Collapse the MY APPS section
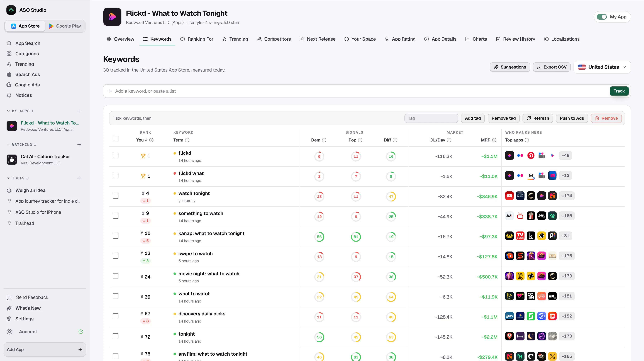The height and width of the screenshot is (361, 644). pyautogui.click(x=8, y=111)
